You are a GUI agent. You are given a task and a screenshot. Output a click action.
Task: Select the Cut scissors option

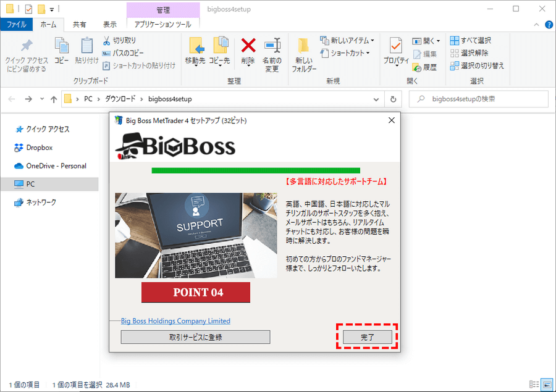pyautogui.click(x=119, y=40)
